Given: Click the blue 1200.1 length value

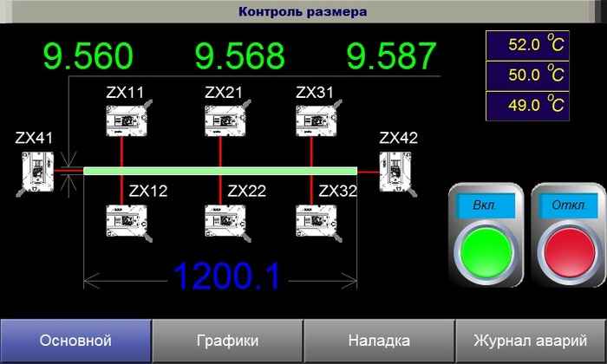Looking at the screenshot, I should 227,276.
